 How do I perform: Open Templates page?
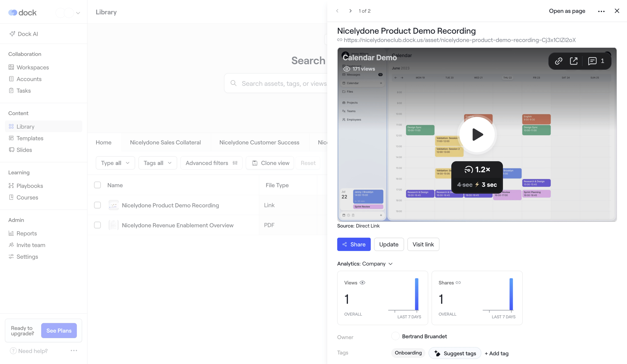pos(26,138)
